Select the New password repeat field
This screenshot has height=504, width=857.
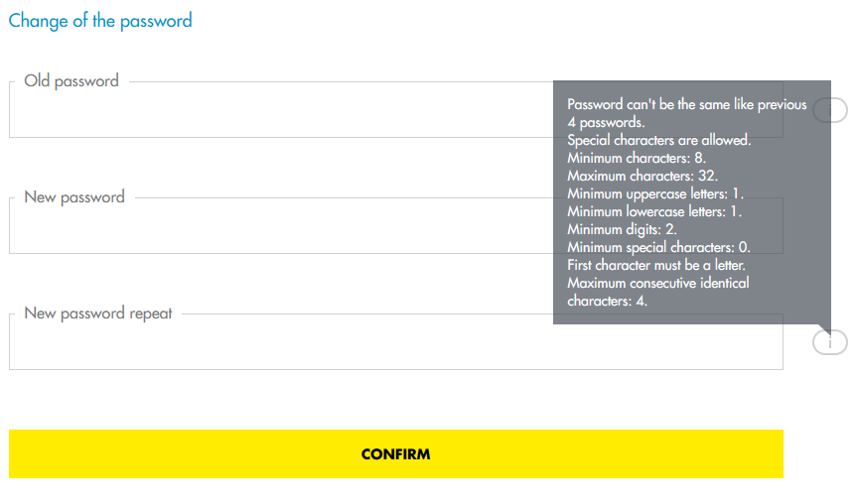(x=278, y=345)
